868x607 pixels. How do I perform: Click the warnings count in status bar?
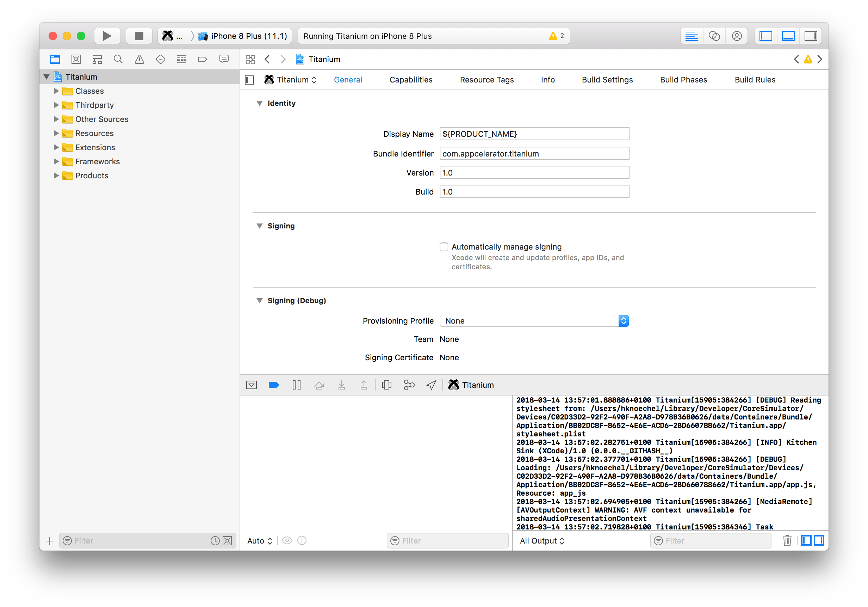click(557, 36)
